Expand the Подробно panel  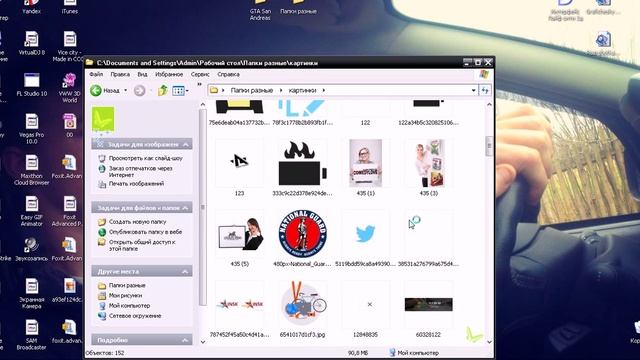186,340
